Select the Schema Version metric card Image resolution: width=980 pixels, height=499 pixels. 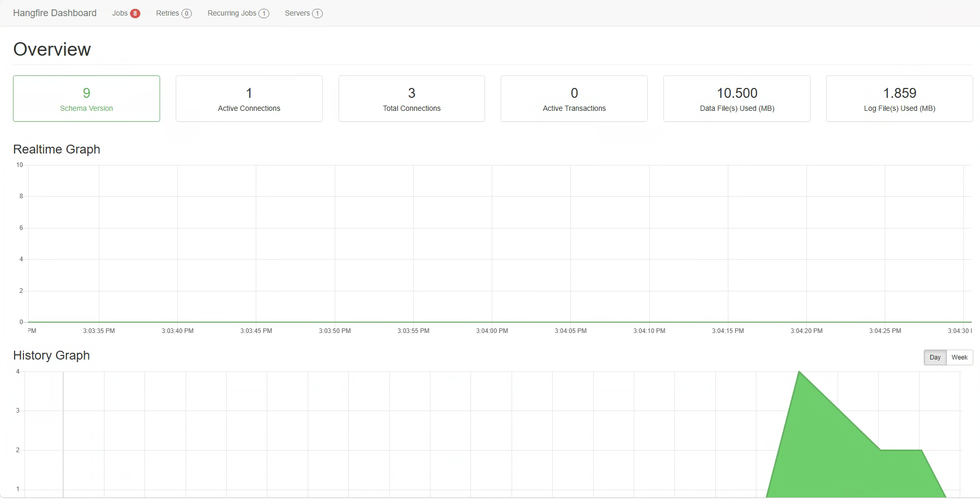[x=86, y=99]
